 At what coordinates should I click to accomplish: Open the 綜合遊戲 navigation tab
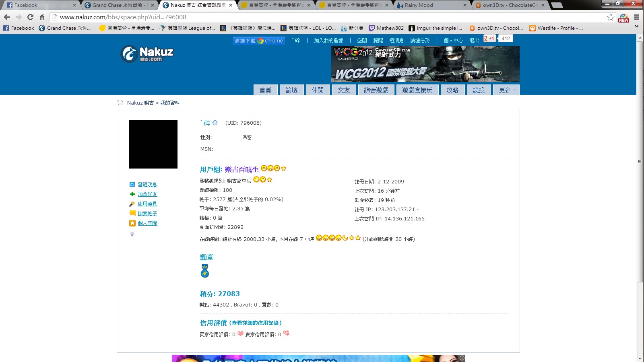pyautogui.click(x=376, y=90)
